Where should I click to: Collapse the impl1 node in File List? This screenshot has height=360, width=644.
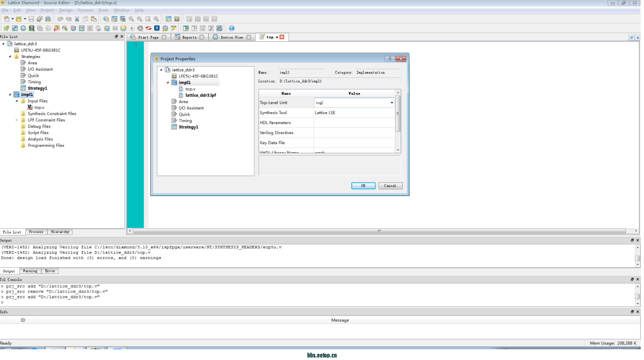pyautogui.click(x=10, y=95)
